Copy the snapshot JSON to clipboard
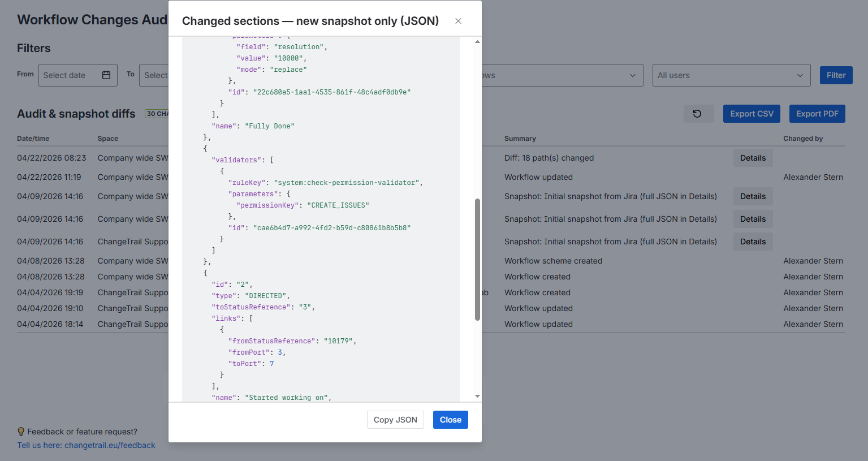The width and height of the screenshot is (868, 461). (395, 419)
